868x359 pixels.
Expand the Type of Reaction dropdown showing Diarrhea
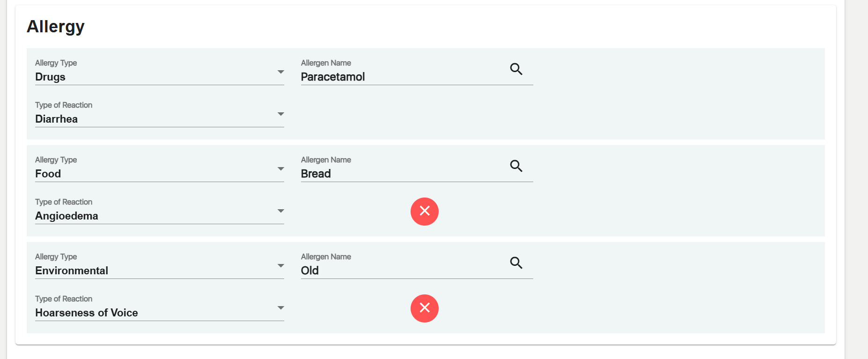click(159, 119)
